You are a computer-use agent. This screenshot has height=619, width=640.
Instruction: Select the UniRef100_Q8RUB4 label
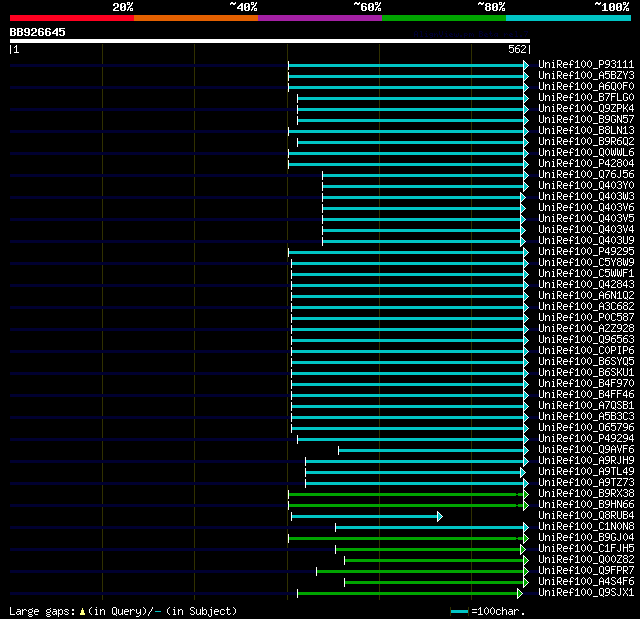pos(586,516)
